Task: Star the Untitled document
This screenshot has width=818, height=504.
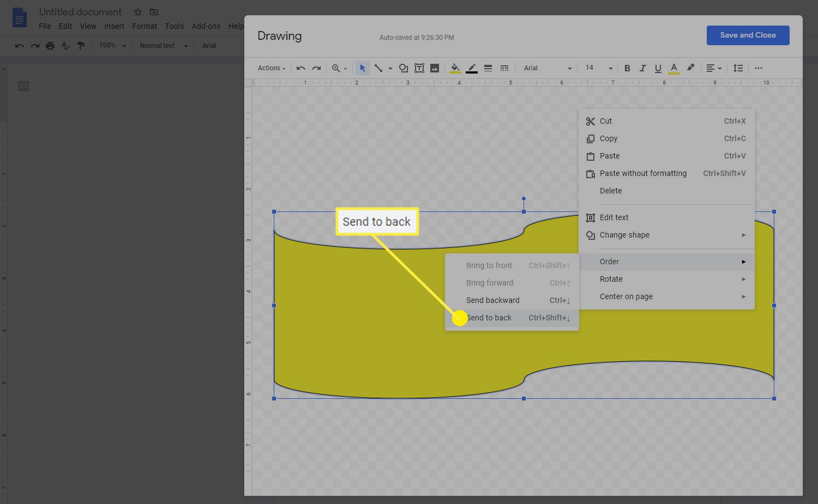Action: tap(138, 12)
